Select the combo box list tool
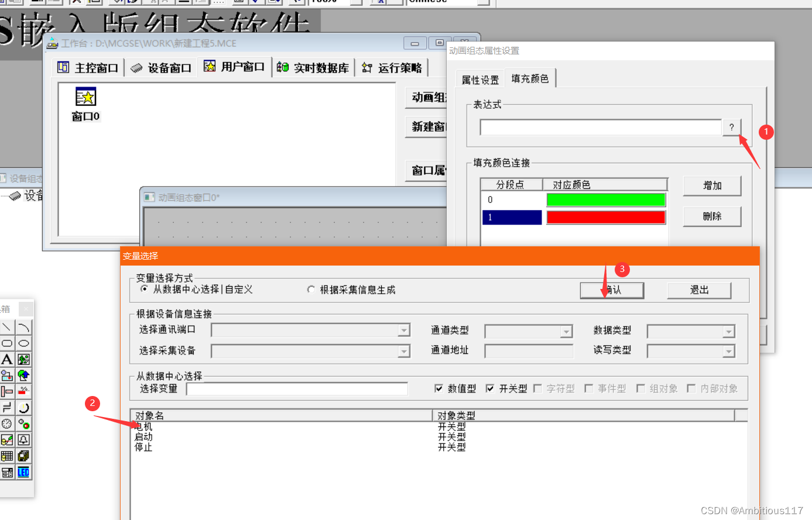 click(7, 472)
